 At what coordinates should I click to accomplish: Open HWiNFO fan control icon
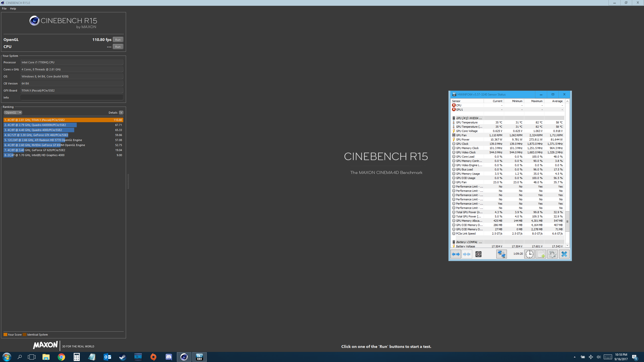pos(478,254)
